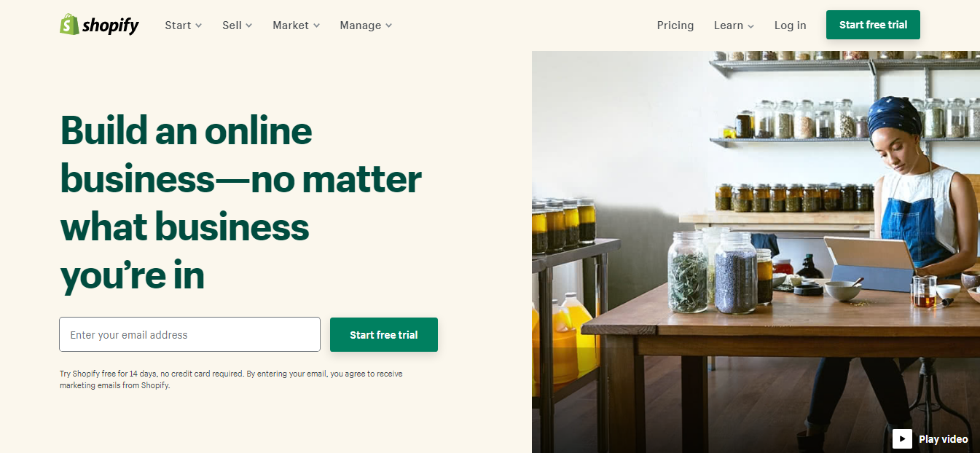The image size is (980, 453).
Task: Go to the Pricing page
Action: 675,25
